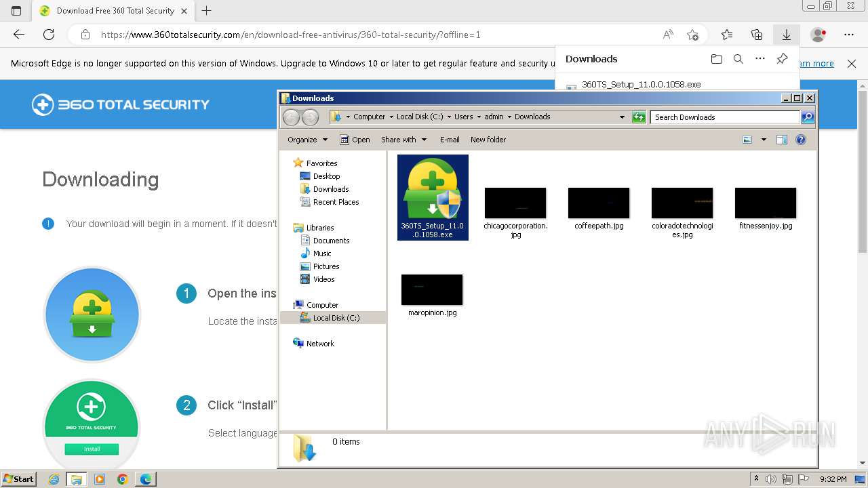Open Windows Media Player taskbar icon
Image resolution: width=868 pixels, height=488 pixels.
[x=100, y=479]
